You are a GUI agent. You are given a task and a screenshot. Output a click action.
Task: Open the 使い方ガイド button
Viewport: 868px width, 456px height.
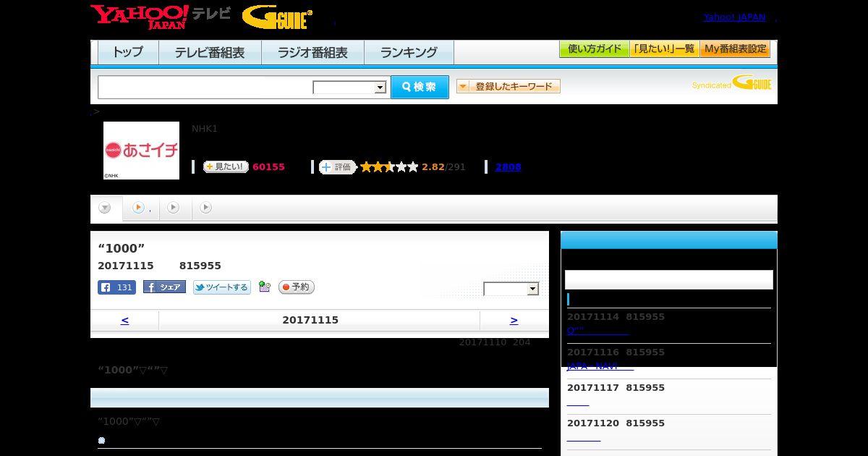pyautogui.click(x=594, y=49)
